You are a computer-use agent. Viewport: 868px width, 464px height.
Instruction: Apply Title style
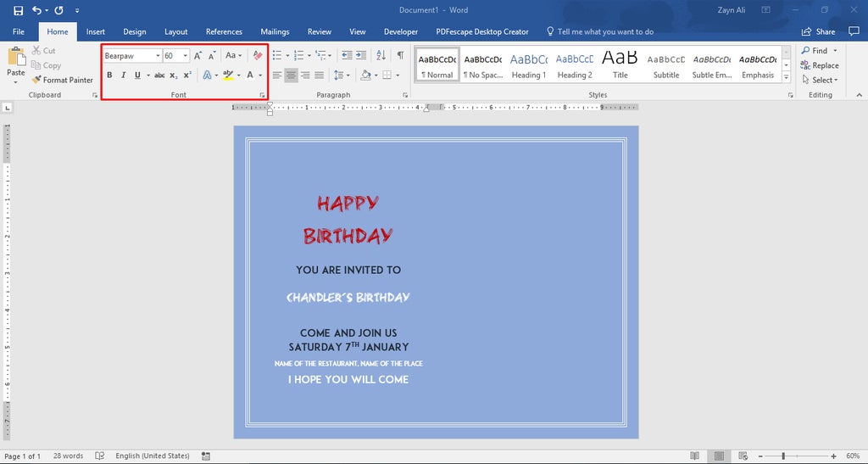click(x=620, y=65)
